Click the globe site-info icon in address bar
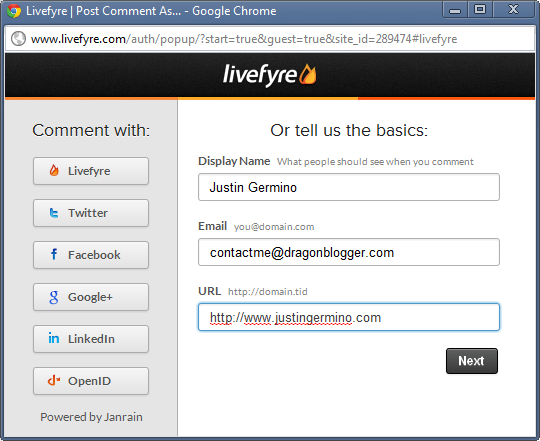540x441 pixels. pyautogui.click(x=18, y=39)
